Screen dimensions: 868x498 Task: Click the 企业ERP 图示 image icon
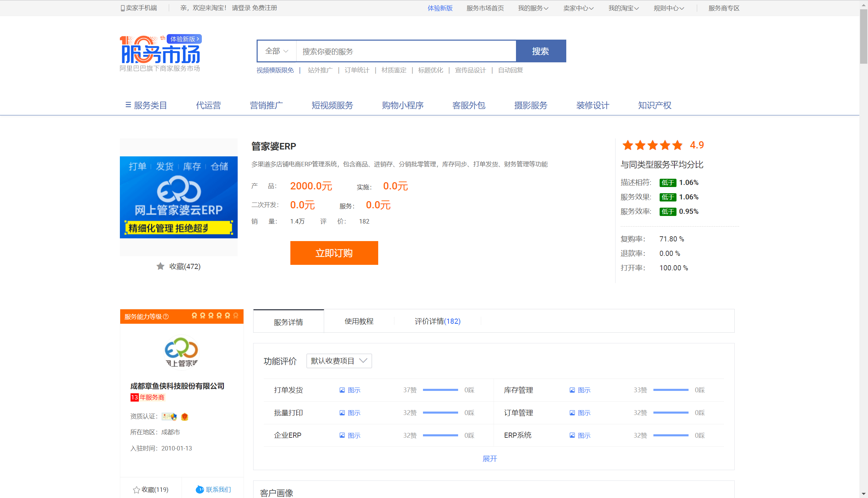point(342,436)
